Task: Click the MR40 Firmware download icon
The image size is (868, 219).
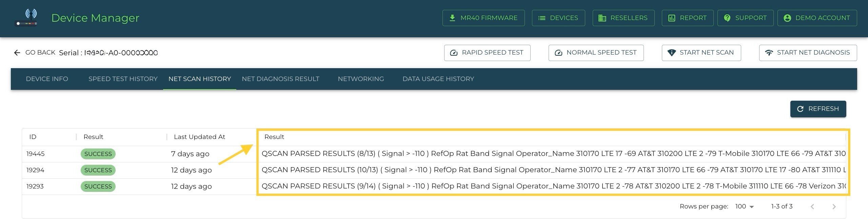Action: pos(452,18)
